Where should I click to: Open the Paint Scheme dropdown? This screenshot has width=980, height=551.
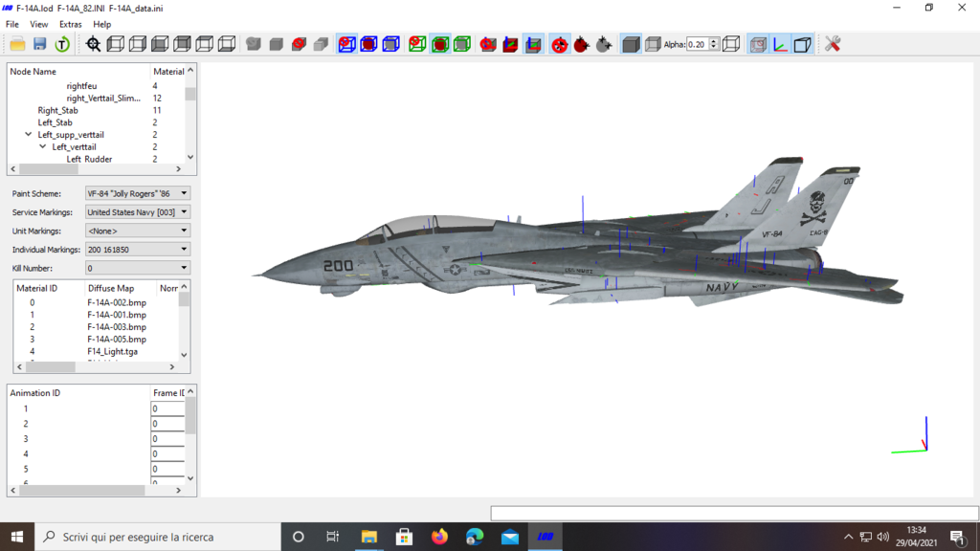[138, 193]
